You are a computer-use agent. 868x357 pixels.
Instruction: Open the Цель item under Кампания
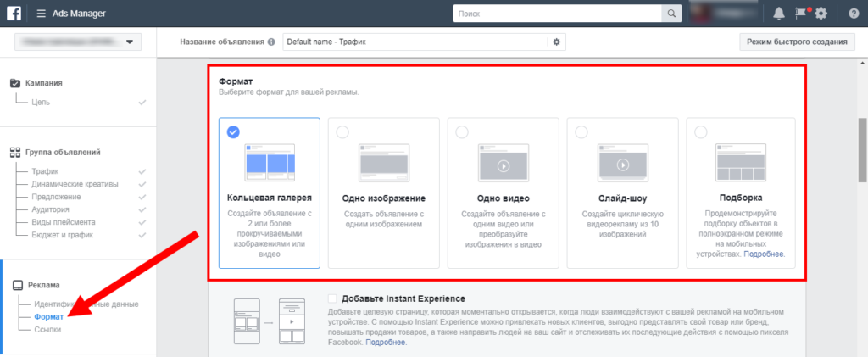tap(41, 103)
